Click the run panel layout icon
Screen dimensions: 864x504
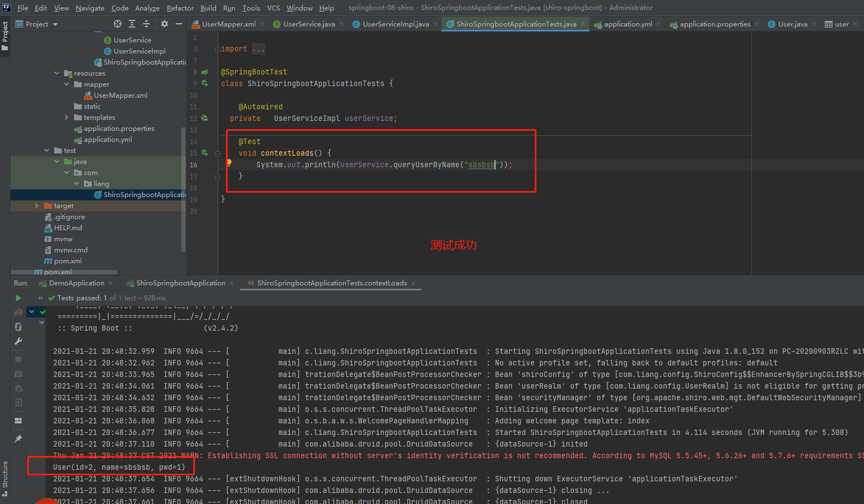pos(18,421)
